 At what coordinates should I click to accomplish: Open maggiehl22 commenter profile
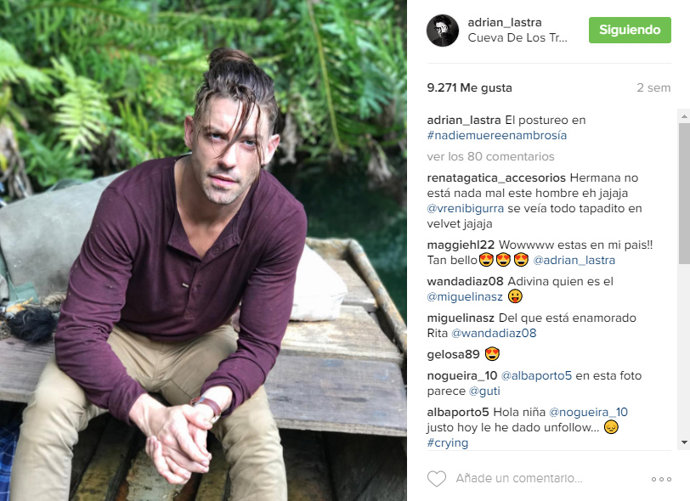coord(460,245)
